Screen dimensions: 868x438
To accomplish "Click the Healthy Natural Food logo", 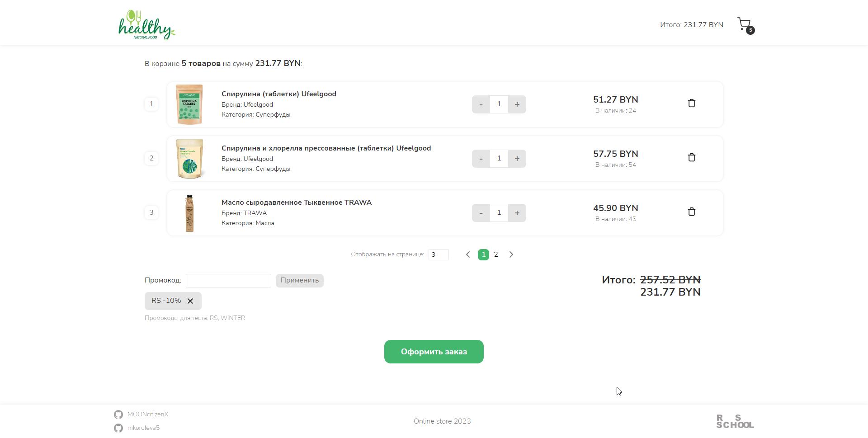I will [x=146, y=25].
